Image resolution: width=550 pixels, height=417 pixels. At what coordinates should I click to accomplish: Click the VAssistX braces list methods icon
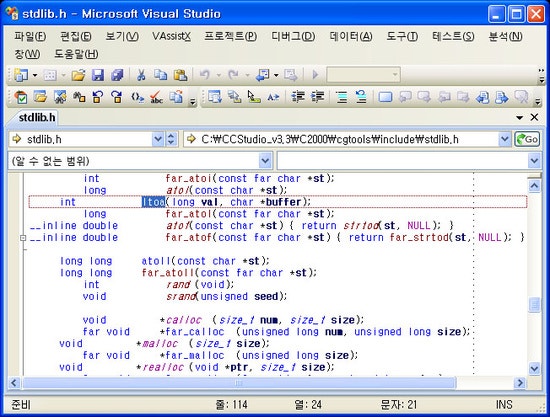point(138,97)
